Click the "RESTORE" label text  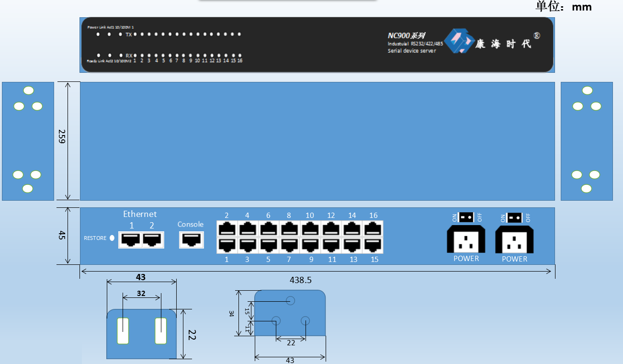coord(95,238)
